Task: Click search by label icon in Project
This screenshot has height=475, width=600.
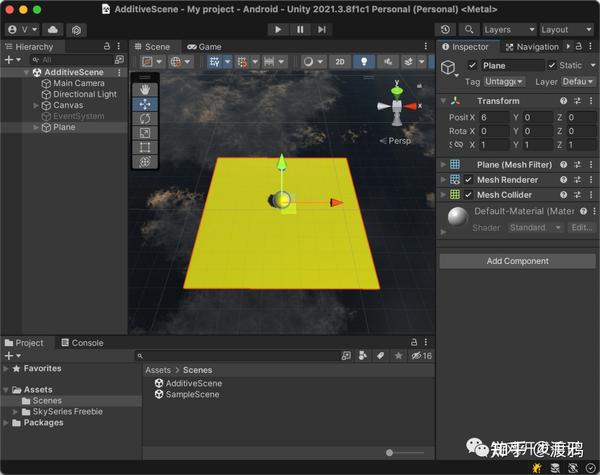Action: 380,356
